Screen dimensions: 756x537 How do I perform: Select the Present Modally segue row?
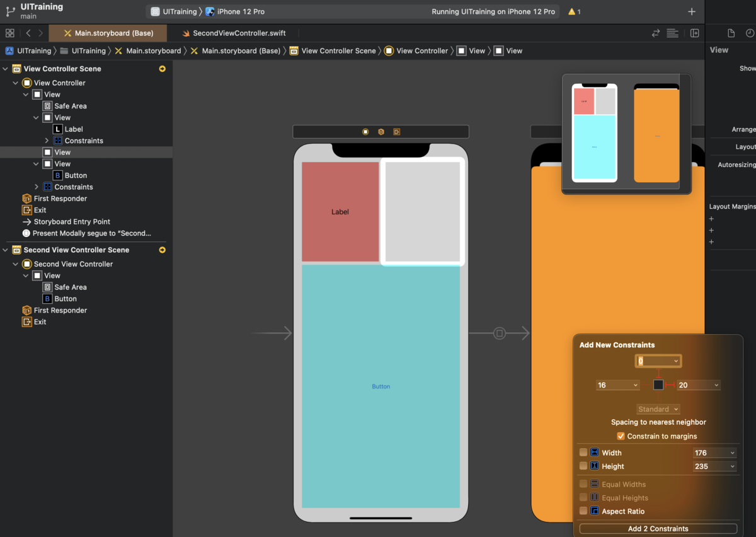pyautogui.click(x=86, y=233)
